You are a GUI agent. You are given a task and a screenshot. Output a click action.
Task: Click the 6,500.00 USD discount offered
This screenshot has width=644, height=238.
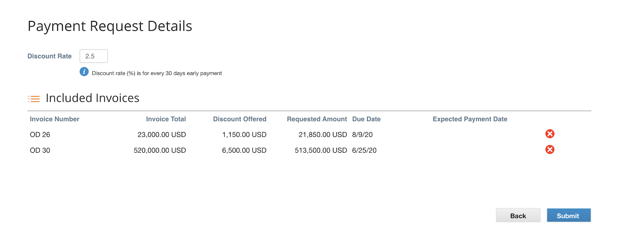tap(244, 150)
